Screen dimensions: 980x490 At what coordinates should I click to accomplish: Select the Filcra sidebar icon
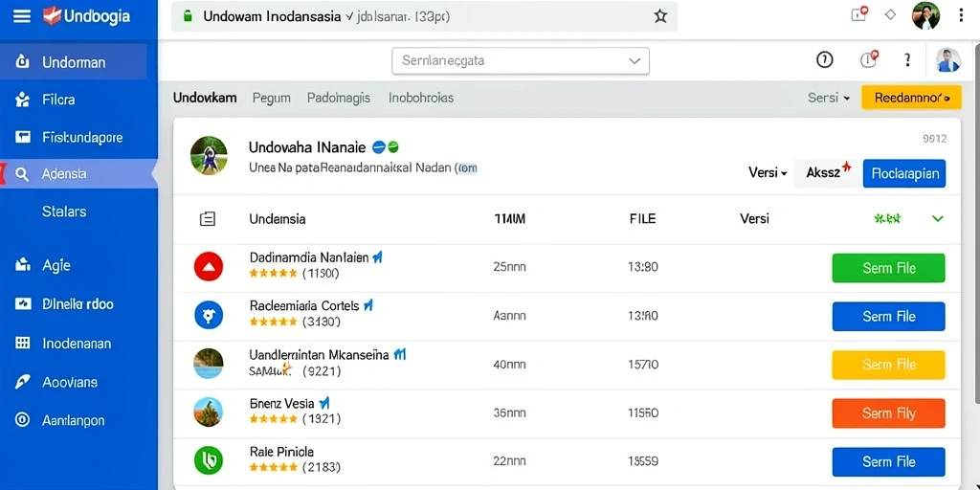pyautogui.click(x=23, y=100)
